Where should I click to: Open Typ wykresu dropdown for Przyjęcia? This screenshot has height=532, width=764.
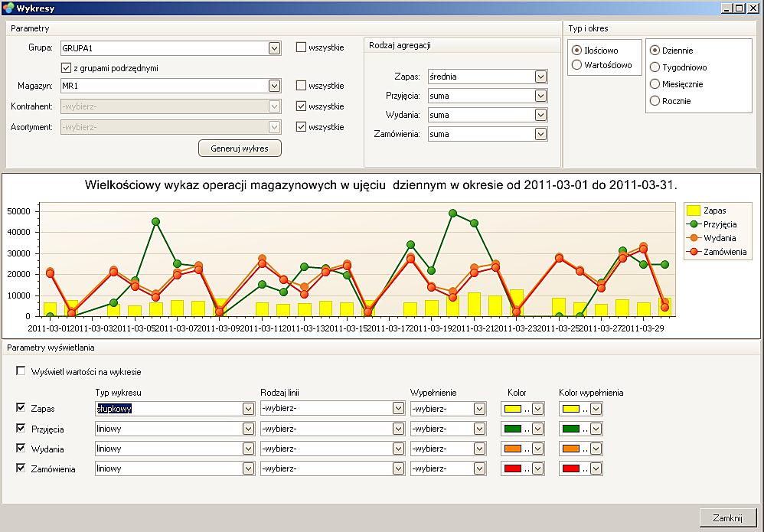point(248,429)
